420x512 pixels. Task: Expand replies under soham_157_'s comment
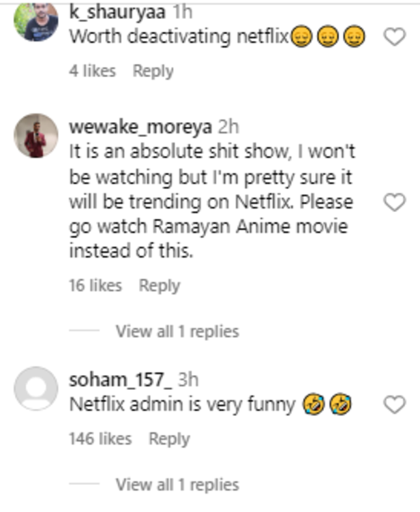(x=177, y=485)
